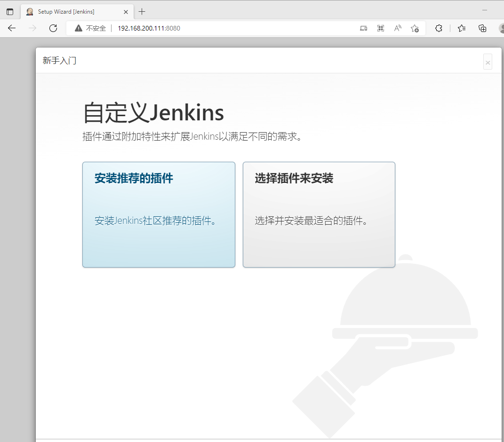Add this page to favorites star
This screenshot has height=442, width=504.
click(x=415, y=28)
